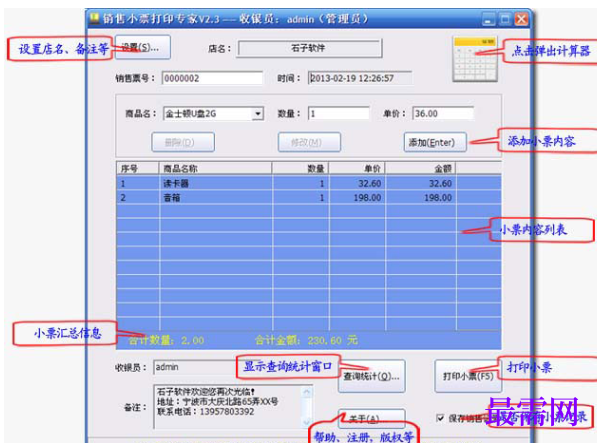Expand the 商品名 dropdown arrow
The width and height of the screenshot is (597, 443).
[x=258, y=114]
